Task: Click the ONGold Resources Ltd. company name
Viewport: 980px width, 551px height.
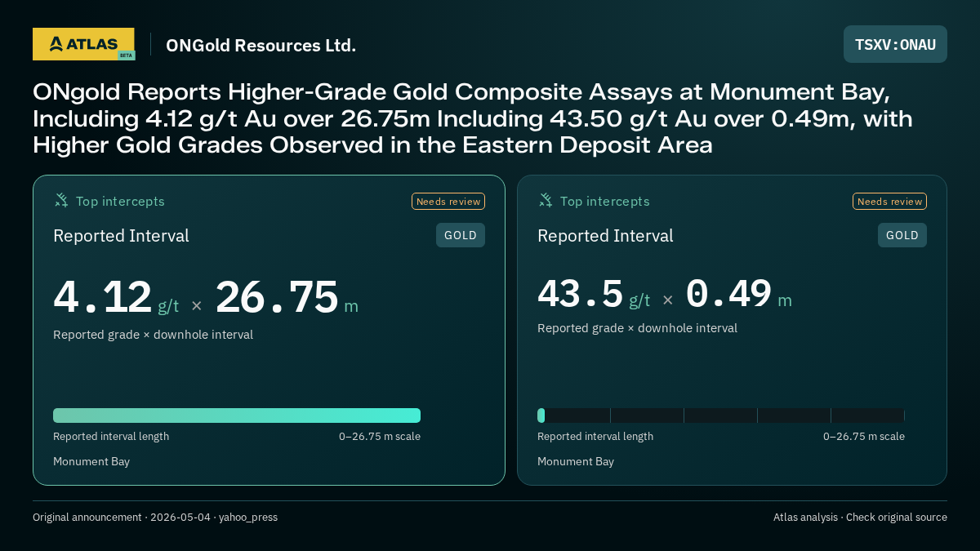Action: pos(261,45)
